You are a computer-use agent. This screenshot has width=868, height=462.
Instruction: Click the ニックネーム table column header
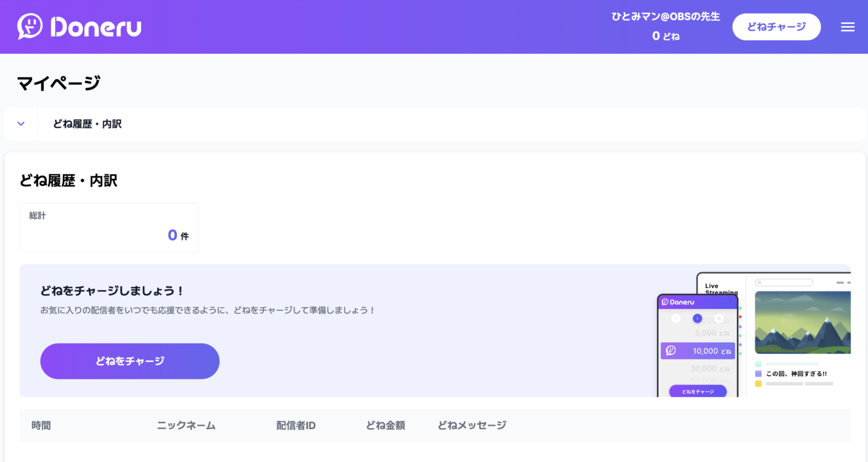click(185, 425)
